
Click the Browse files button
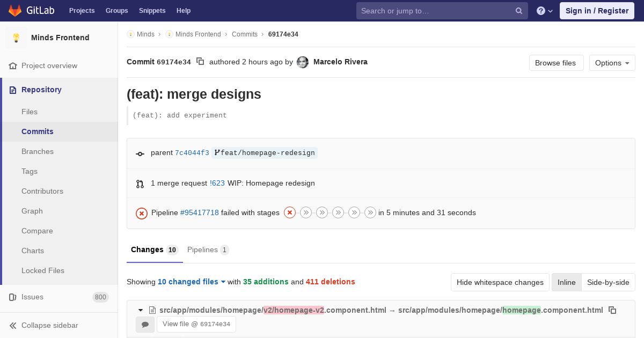555,63
